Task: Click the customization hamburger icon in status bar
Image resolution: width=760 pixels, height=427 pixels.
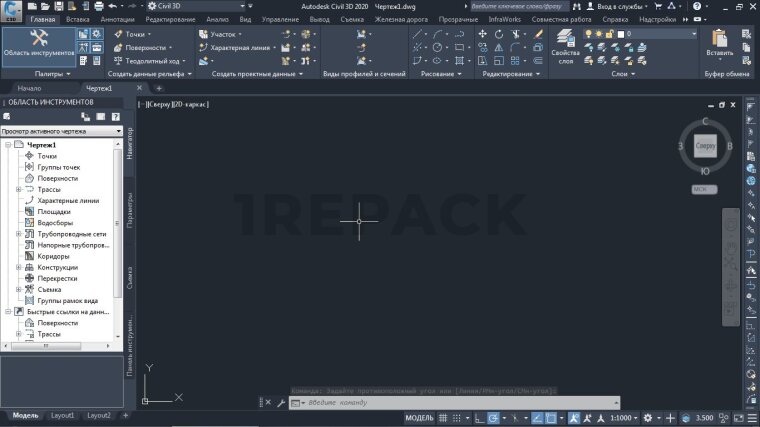Action: pos(750,417)
